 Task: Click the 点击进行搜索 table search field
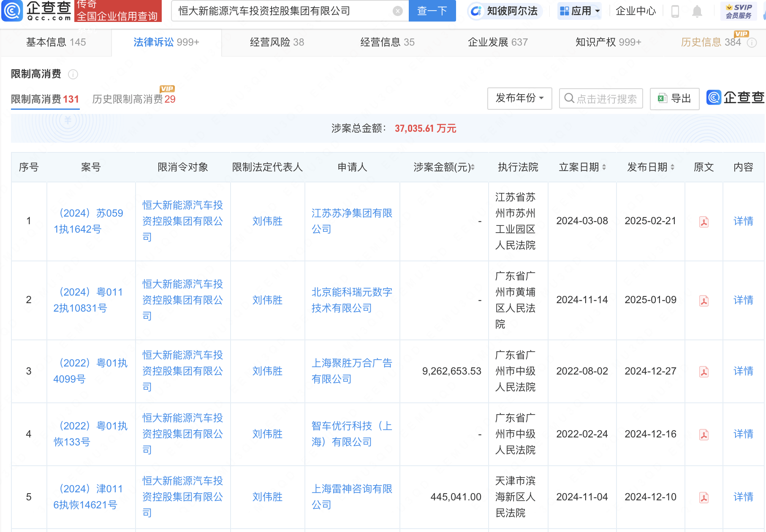click(x=601, y=99)
